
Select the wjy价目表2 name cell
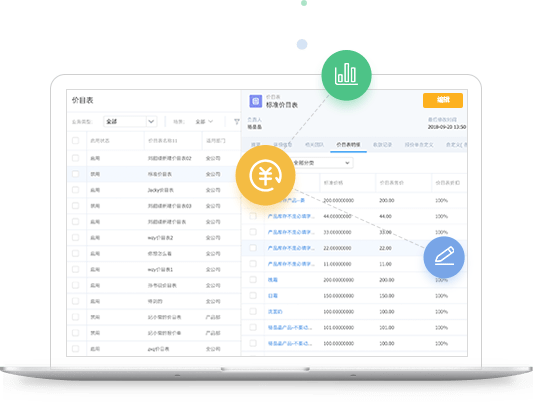pyautogui.click(x=160, y=238)
